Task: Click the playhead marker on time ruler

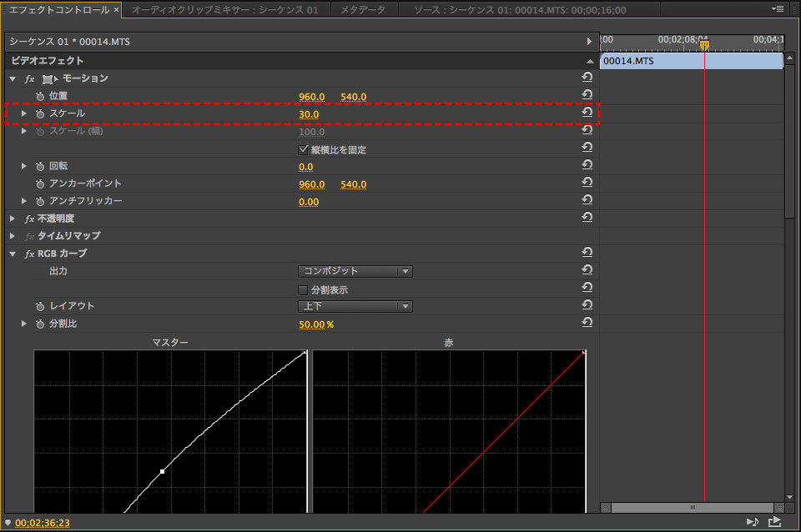Action: pos(704,45)
